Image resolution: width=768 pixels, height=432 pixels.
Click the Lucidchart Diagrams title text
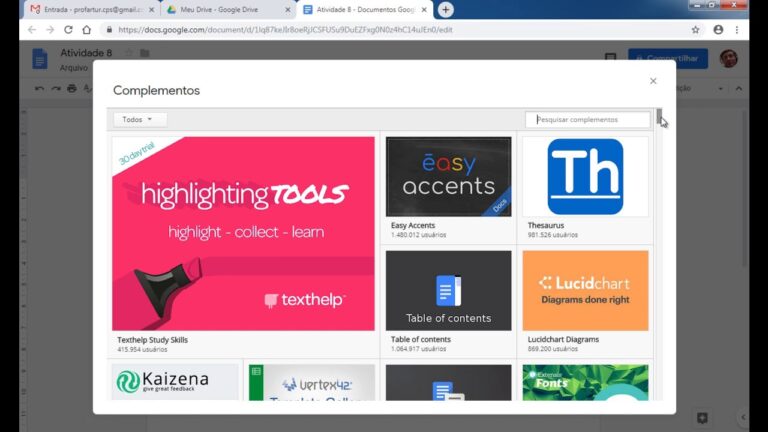pyautogui.click(x=563, y=339)
